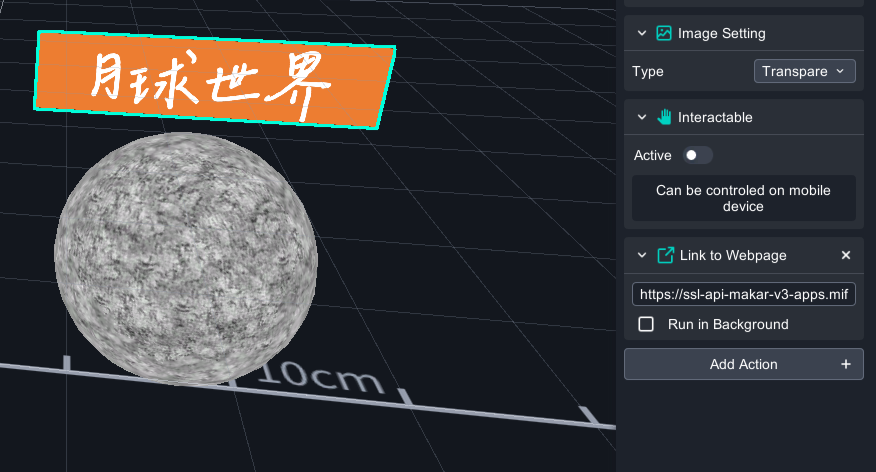Image resolution: width=876 pixels, height=472 pixels.
Task: Collapse the Image Setting section chevron
Action: tap(642, 33)
